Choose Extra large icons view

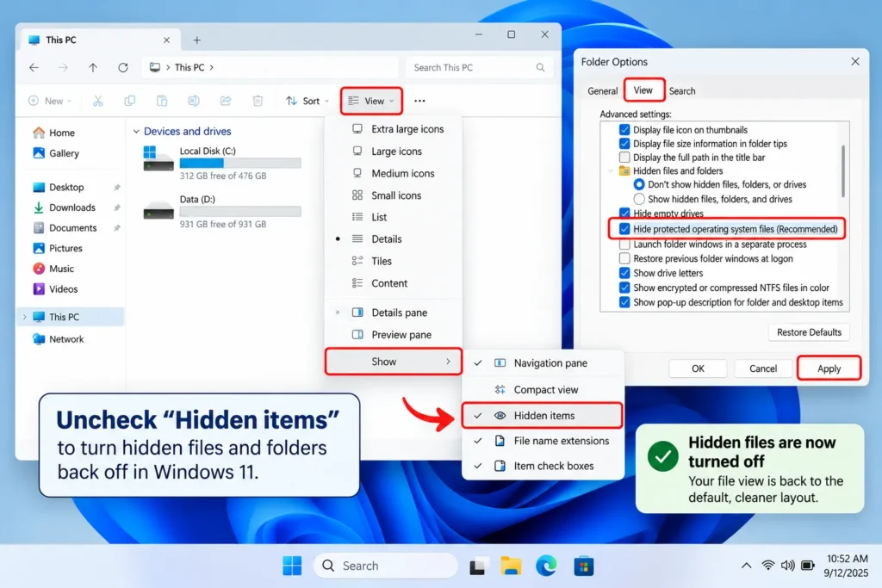393,129
